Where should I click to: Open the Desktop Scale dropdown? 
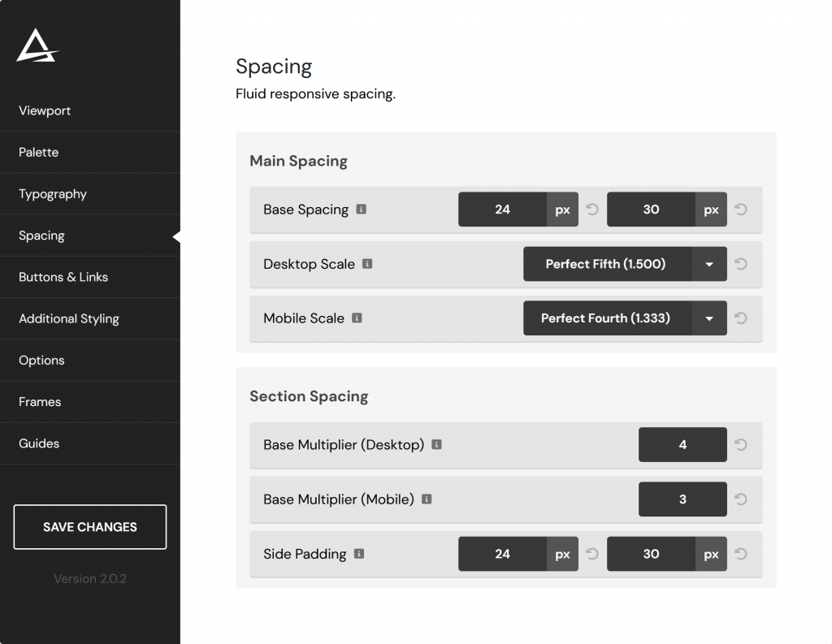[708, 264]
